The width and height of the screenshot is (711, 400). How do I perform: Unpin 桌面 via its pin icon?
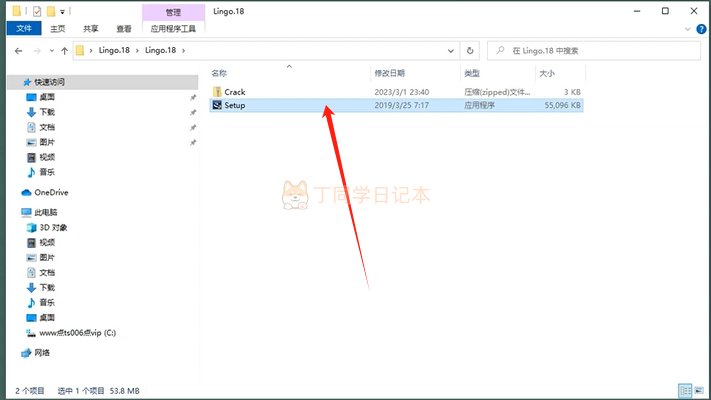pyautogui.click(x=193, y=98)
